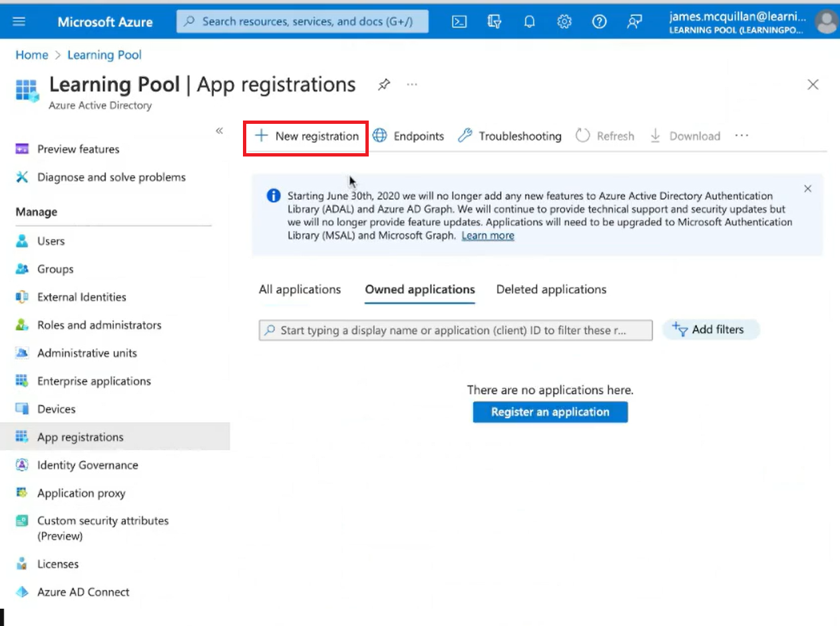Open the help question mark panel
Viewport: 840px width, 626px height.
599,21
